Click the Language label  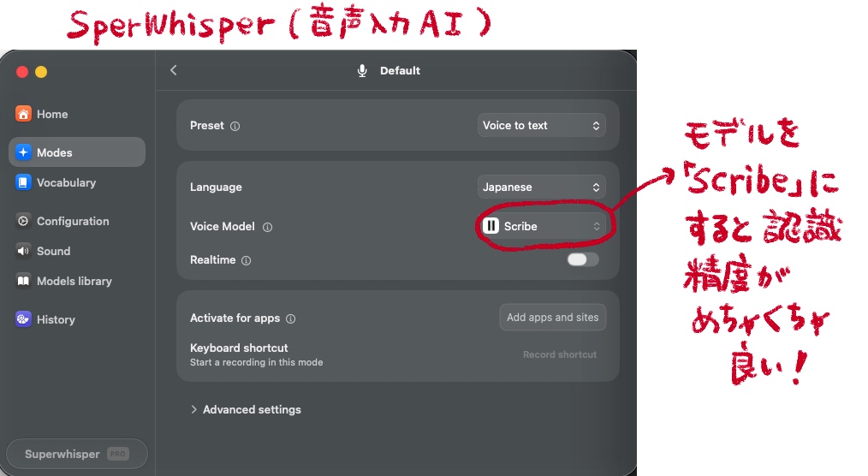click(x=216, y=187)
